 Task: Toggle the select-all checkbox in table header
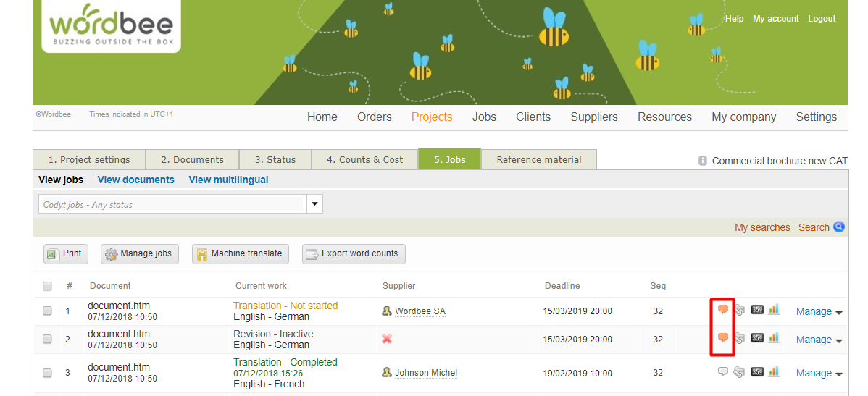[47, 286]
